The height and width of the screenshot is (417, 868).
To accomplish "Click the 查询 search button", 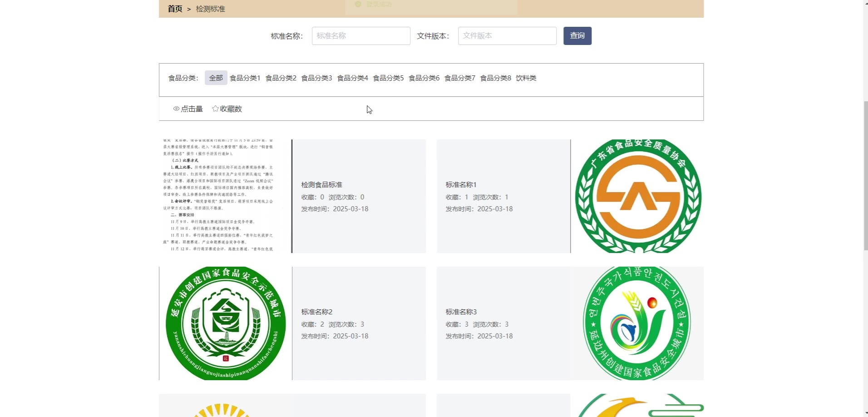I will click(577, 36).
